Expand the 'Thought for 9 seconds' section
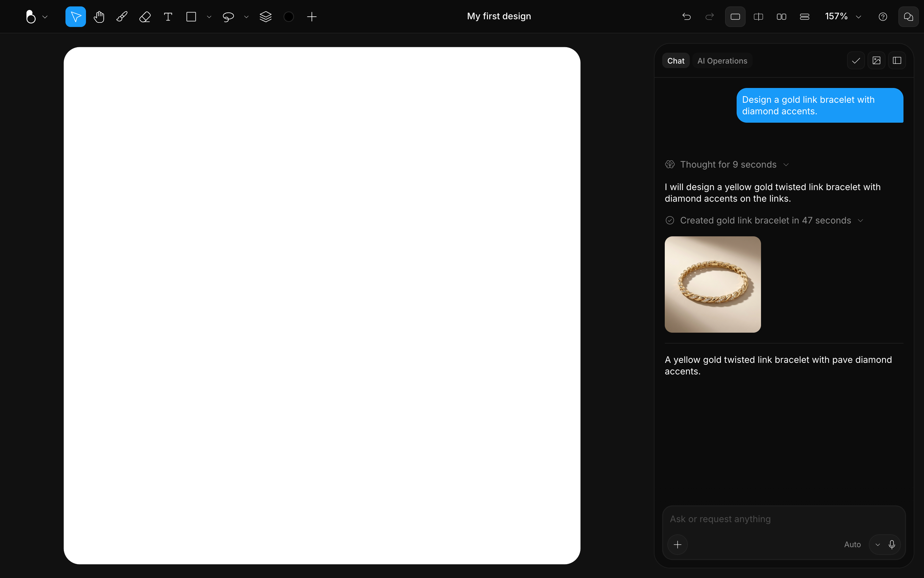 (727, 164)
